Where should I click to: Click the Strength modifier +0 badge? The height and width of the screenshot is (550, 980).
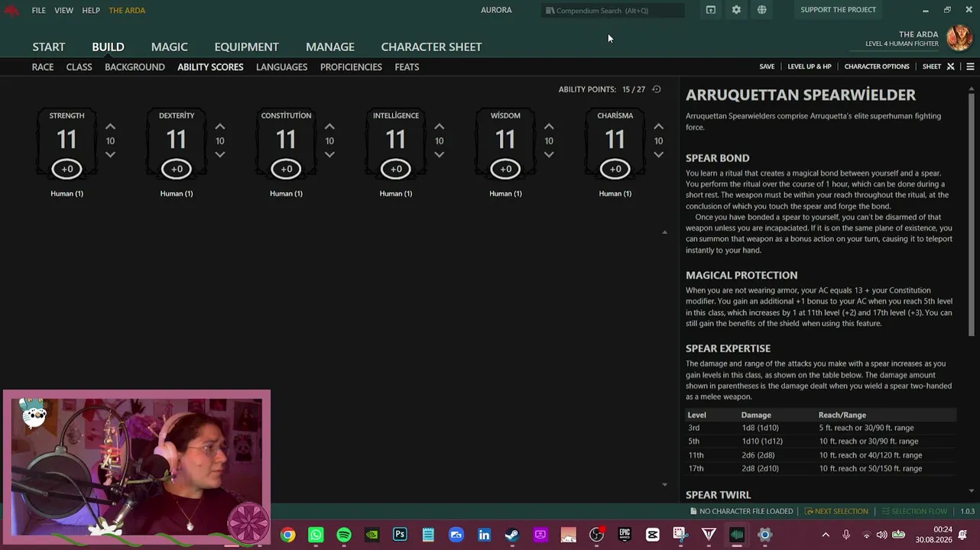(x=67, y=169)
